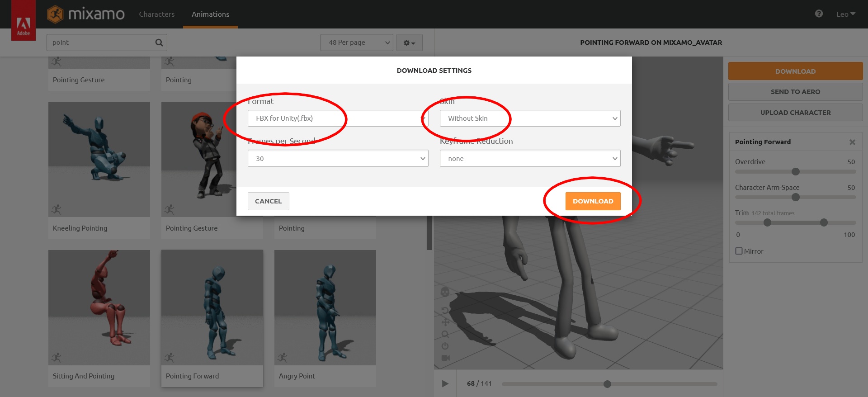Play the animation preview
Image resolution: width=868 pixels, height=397 pixels.
(445, 383)
